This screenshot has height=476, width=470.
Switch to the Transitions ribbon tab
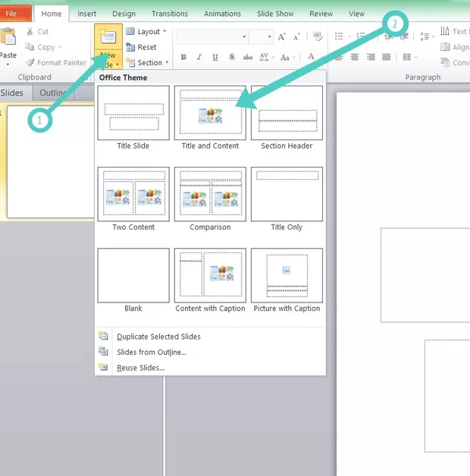click(169, 14)
